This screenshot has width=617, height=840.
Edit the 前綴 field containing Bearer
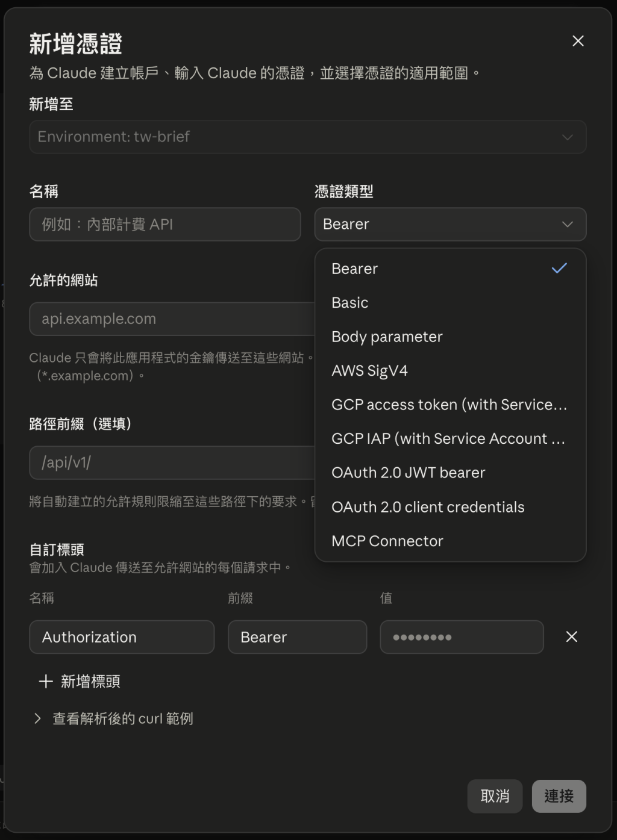(x=297, y=637)
